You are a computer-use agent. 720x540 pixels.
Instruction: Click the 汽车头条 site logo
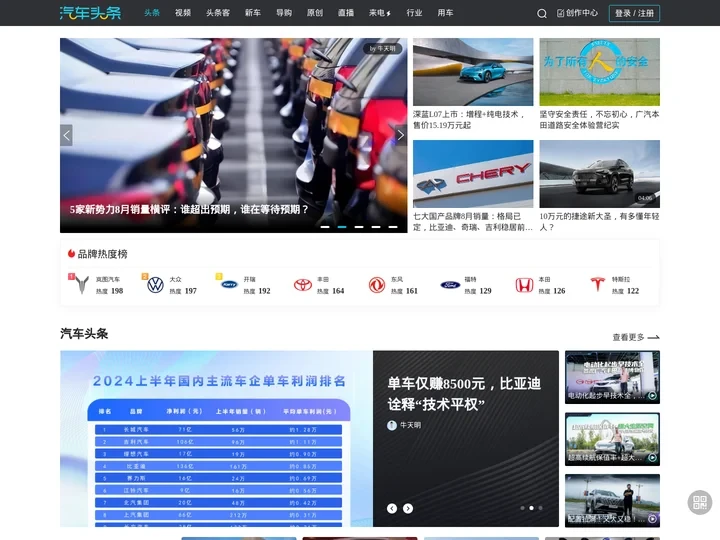coord(90,13)
